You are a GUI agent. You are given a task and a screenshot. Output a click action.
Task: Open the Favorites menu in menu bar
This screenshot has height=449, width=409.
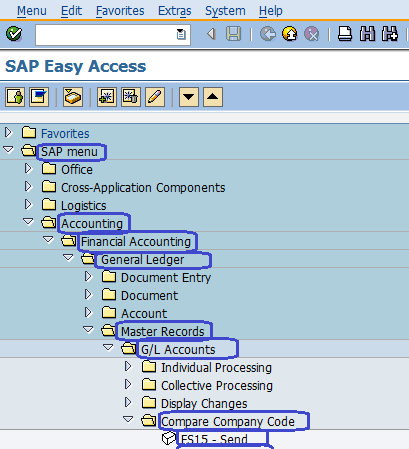coord(120,11)
